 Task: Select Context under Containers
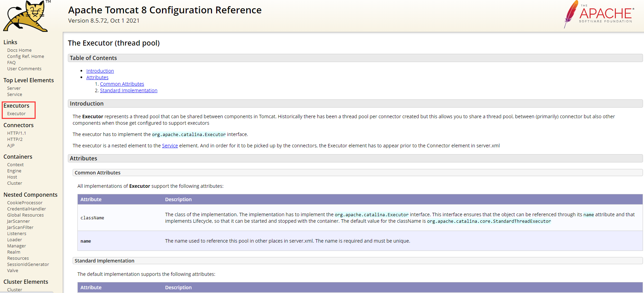15,165
